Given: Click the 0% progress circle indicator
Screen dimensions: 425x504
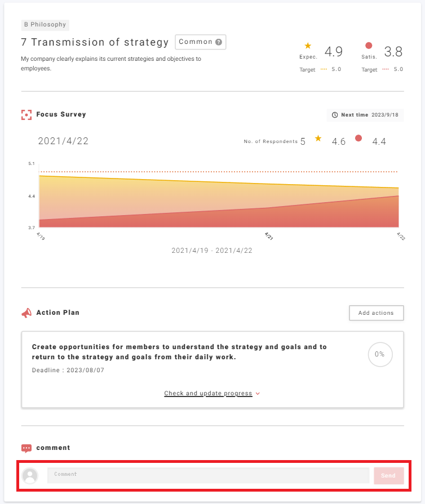Looking at the screenshot, I should tap(380, 355).
